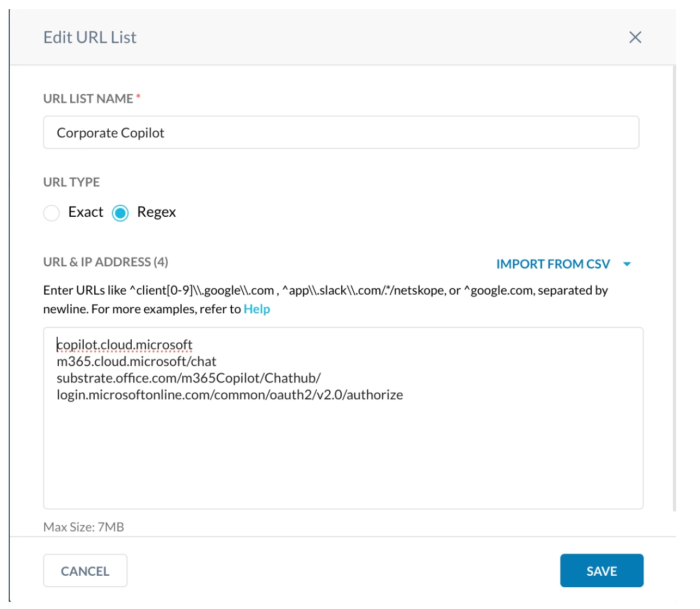Viewport: 700px width, 609px height.
Task: Click the m365.cloud.microsoft/chat entry
Action: [137, 361]
